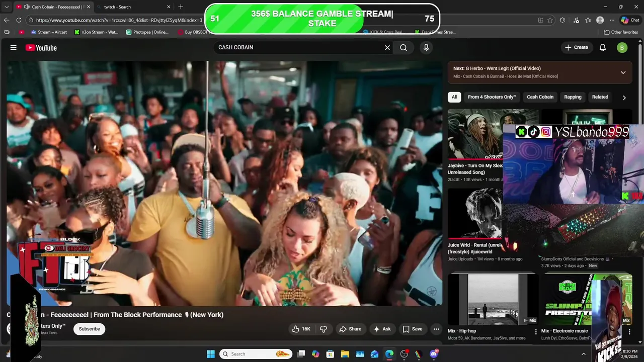Image resolution: width=644 pixels, height=362 pixels.
Task: Open the Windows Start menu
Action: tap(211, 354)
